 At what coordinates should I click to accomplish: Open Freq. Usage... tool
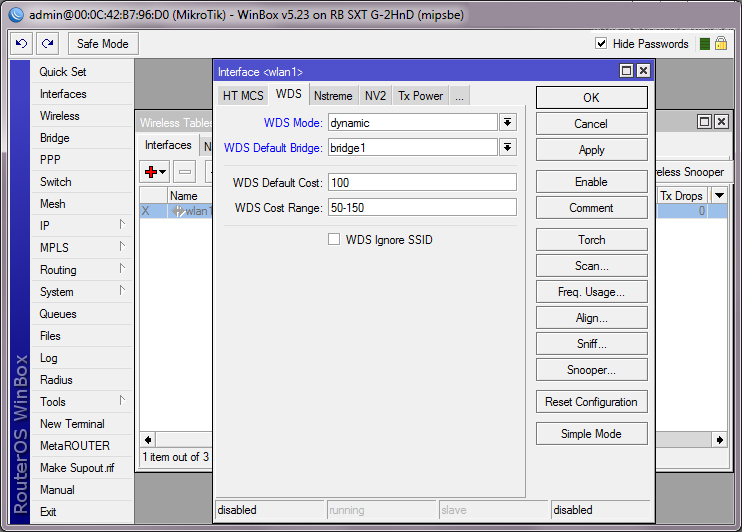[592, 292]
